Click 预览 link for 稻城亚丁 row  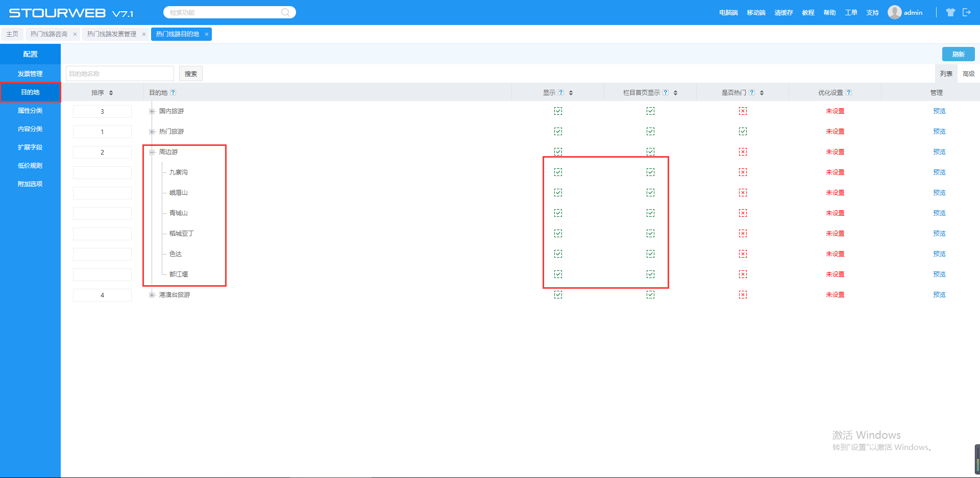[939, 234]
